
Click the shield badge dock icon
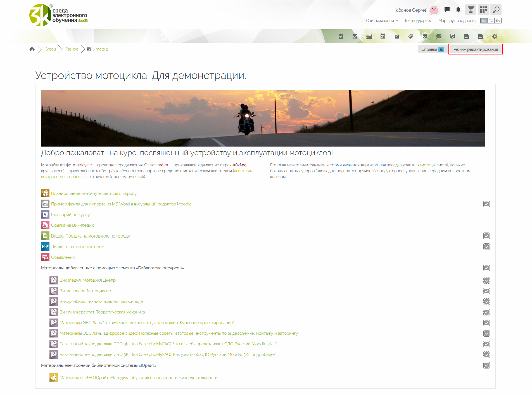[425, 36]
